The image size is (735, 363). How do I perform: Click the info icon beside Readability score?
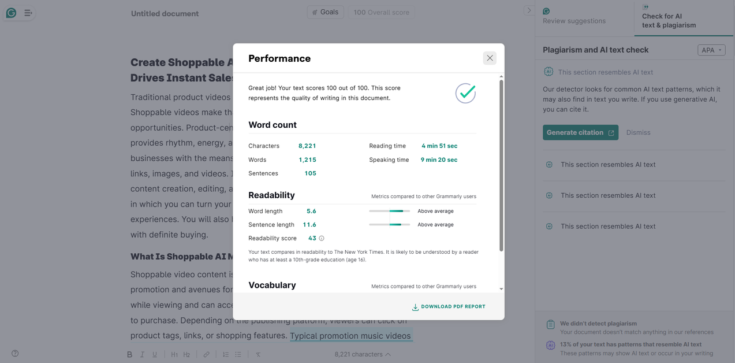click(322, 238)
